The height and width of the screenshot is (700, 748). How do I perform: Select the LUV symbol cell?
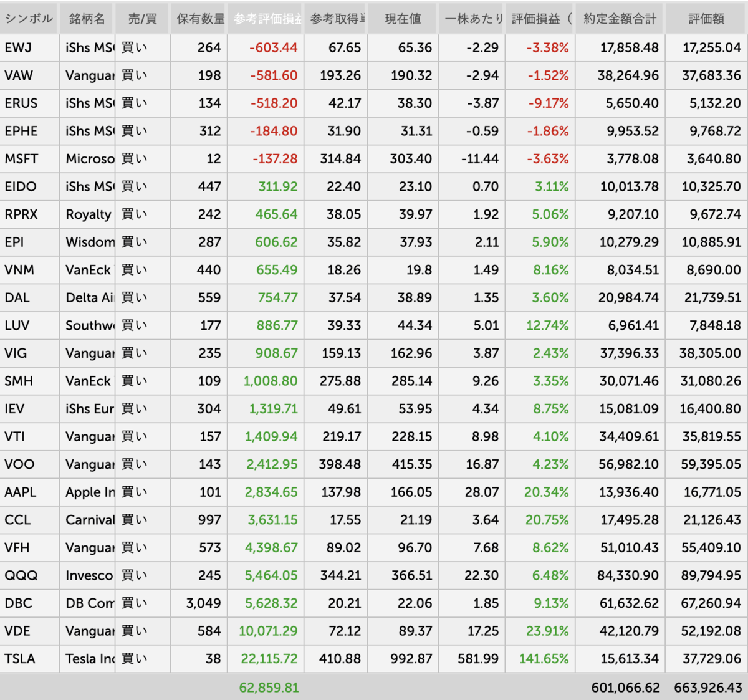[x=29, y=325]
